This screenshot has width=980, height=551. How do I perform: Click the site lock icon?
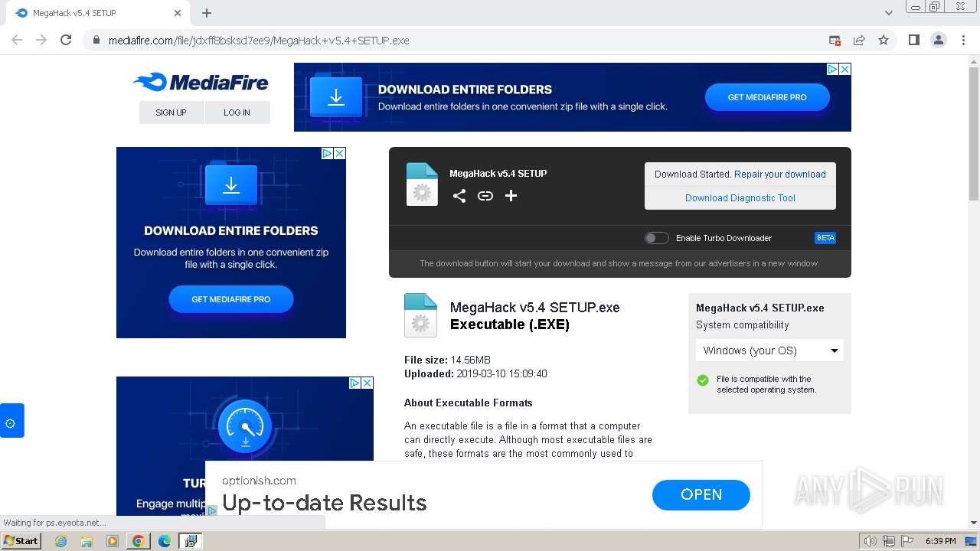click(x=96, y=40)
